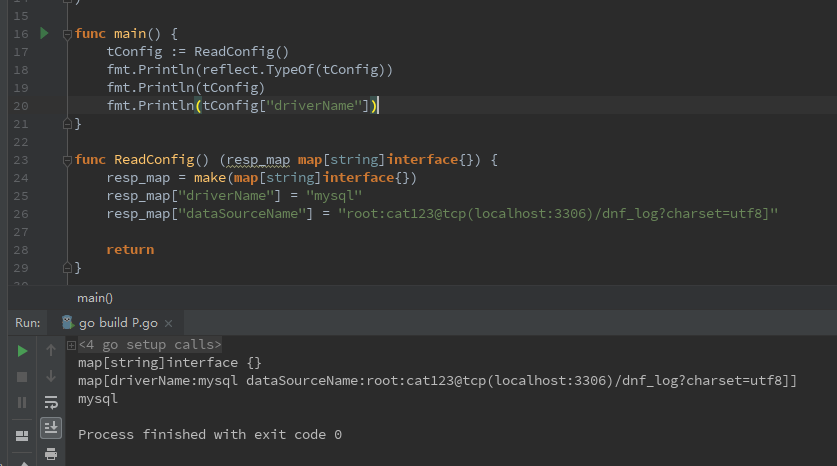
Task: Run main via the green gutter arrow
Action: [44, 34]
